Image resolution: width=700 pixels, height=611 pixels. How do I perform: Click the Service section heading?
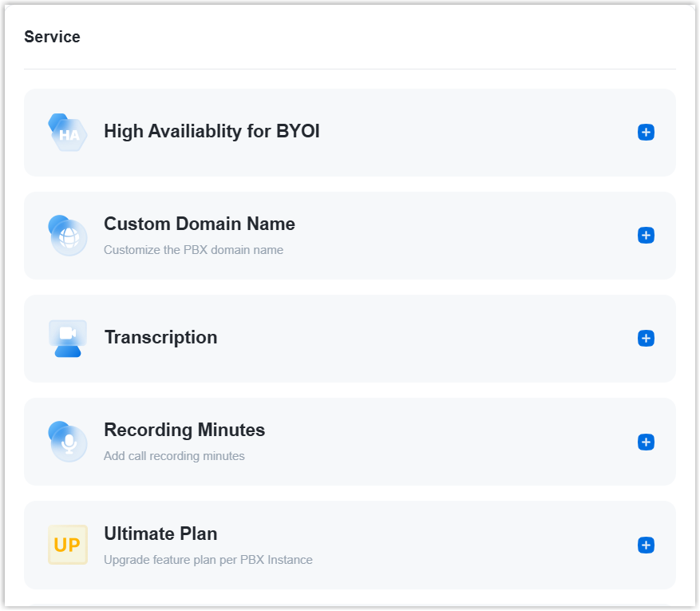52,37
